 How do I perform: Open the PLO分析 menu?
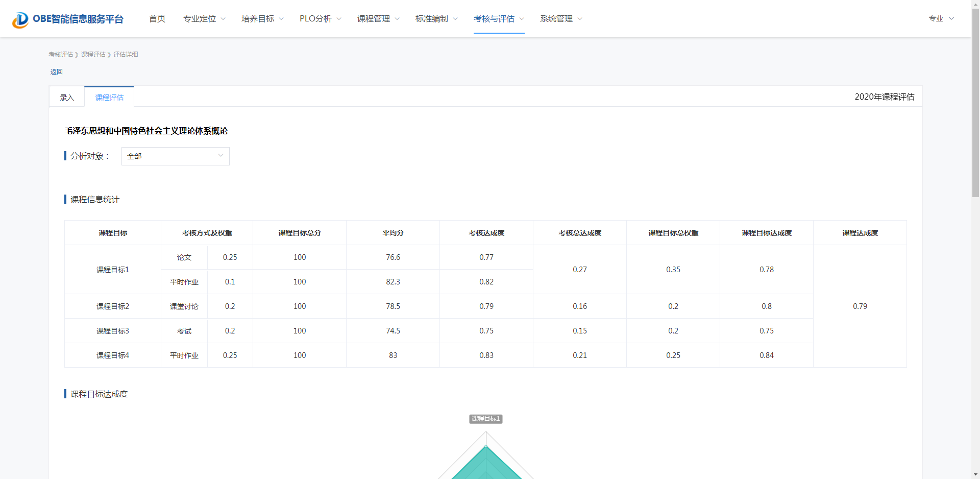320,19
